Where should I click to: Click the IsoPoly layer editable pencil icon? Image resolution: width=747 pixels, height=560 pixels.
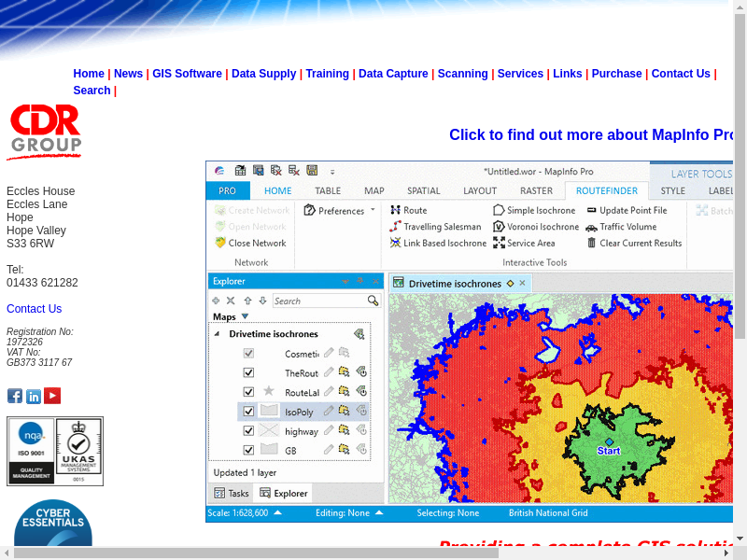(x=329, y=411)
